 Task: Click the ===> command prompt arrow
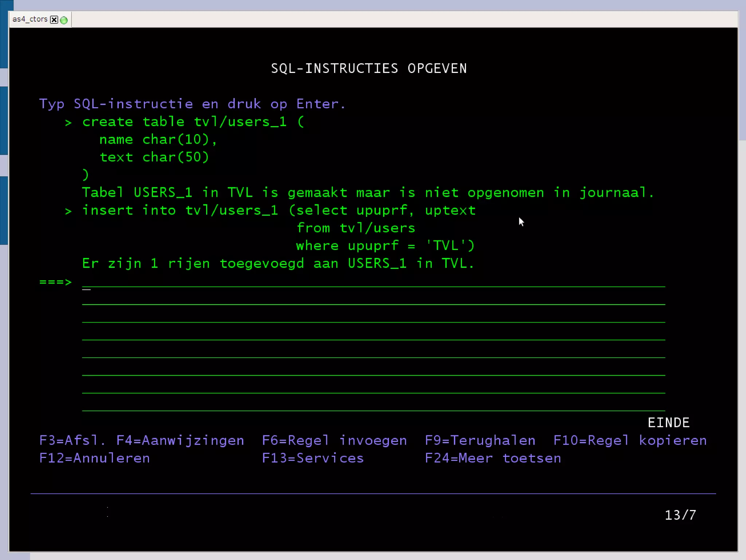pos(55,282)
